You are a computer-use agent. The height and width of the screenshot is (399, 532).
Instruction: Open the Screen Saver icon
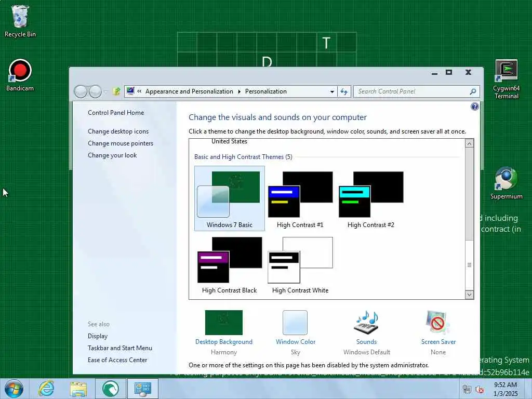[x=438, y=322]
